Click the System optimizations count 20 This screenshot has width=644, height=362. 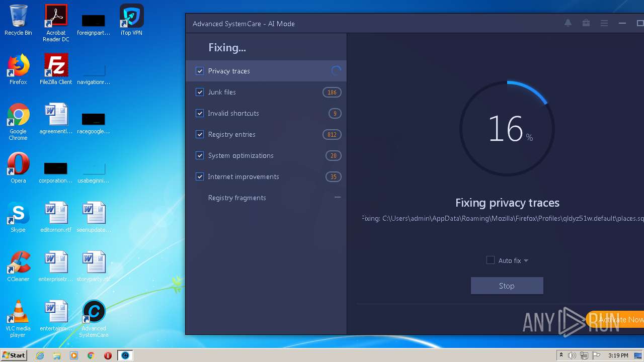tap(334, 156)
